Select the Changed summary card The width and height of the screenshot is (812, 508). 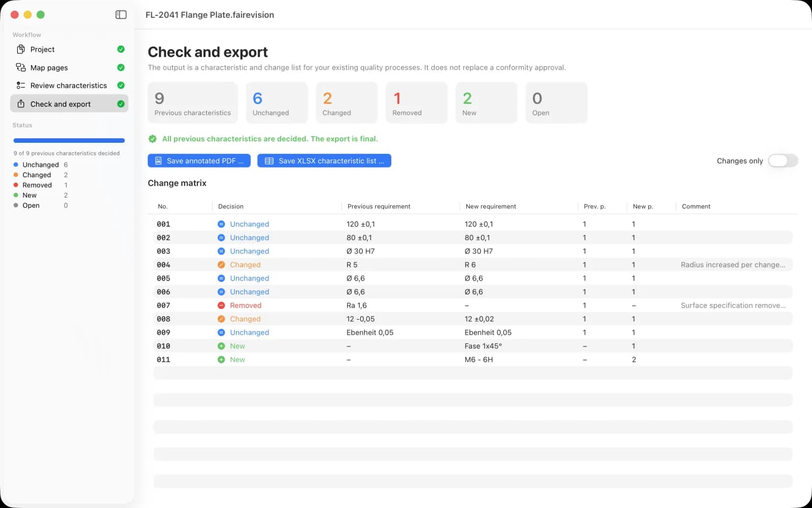pyautogui.click(x=347, y=103)
